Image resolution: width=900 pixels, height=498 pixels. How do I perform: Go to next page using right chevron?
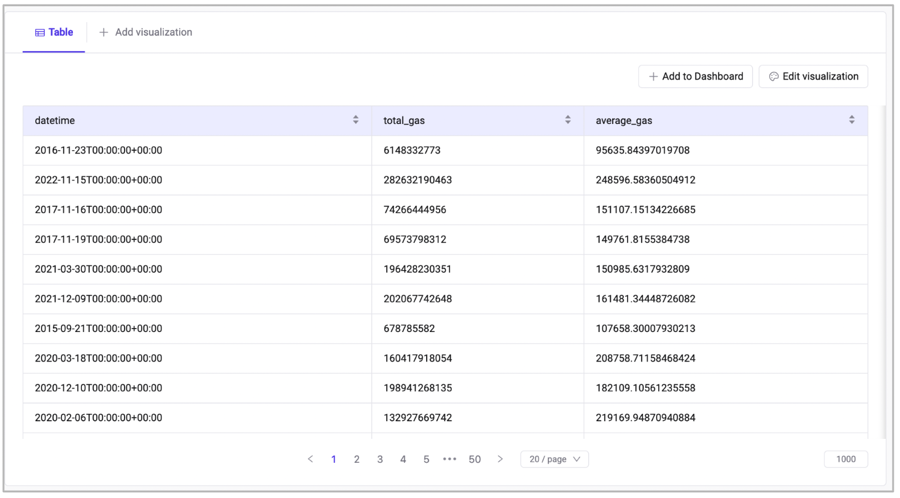pos(500,459)
